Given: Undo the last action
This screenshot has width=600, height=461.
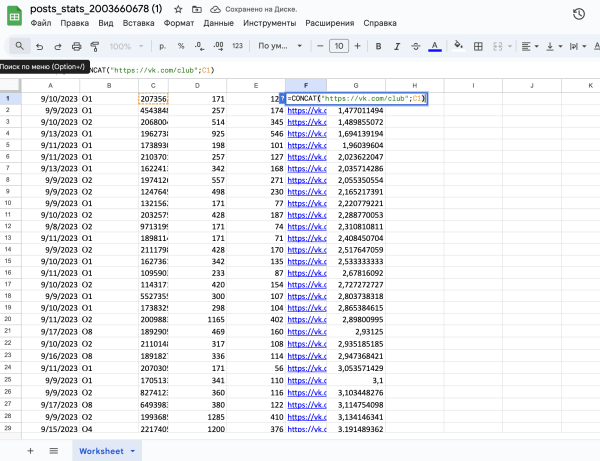Looking at the screenshot, I should [x=40, y=46].
